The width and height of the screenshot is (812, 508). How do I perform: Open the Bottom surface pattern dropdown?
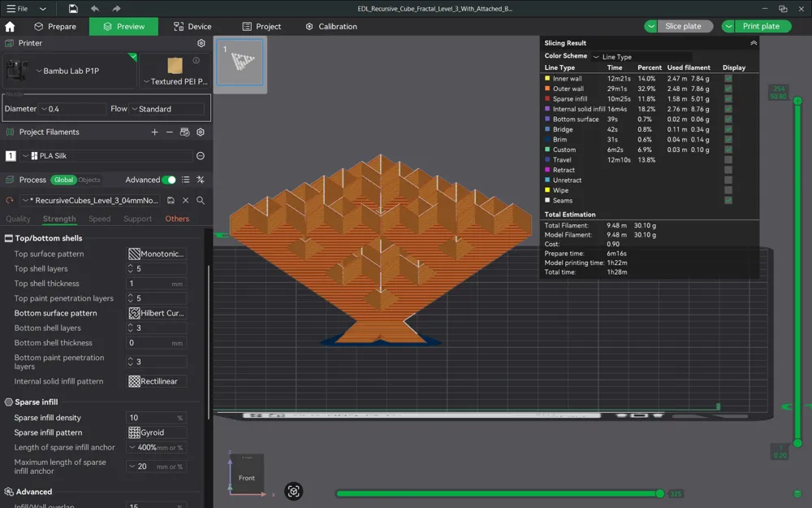point(157,313)
